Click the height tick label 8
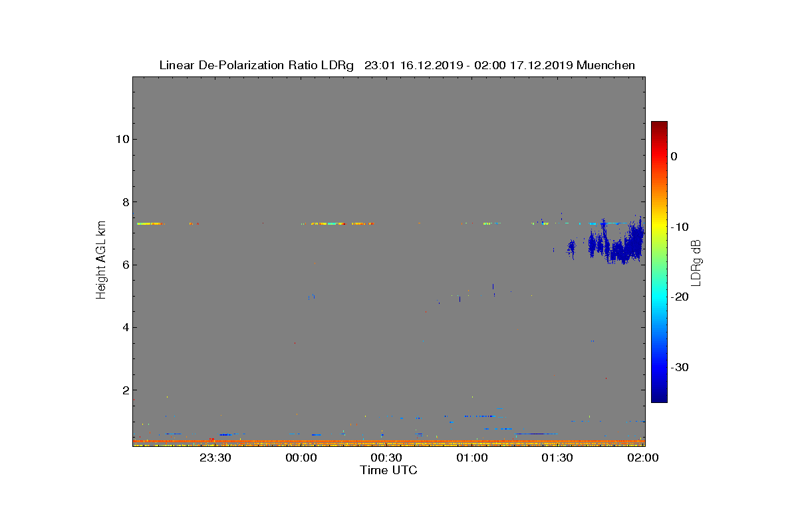The height and width of the screenshot is (532, 798). coord(124,201)
